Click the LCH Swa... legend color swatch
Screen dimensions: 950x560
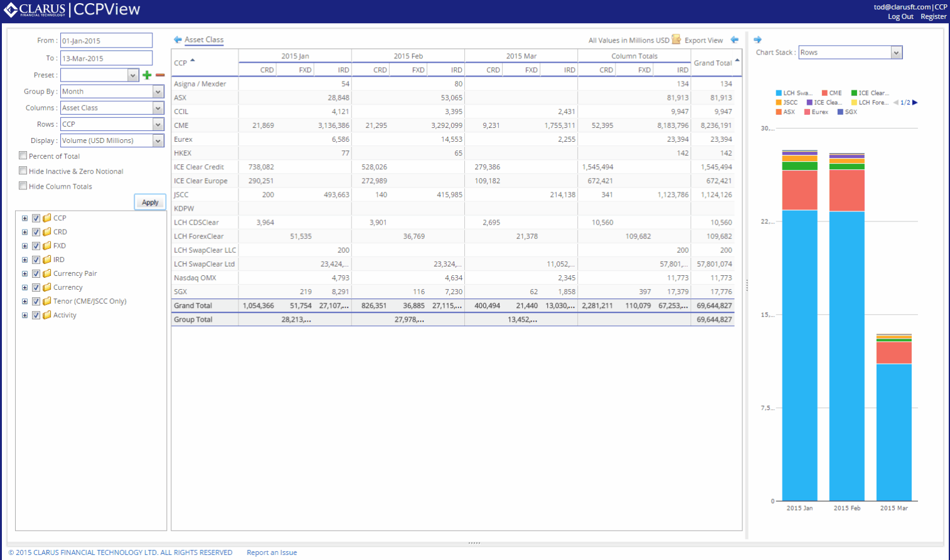tap(779, 93)
